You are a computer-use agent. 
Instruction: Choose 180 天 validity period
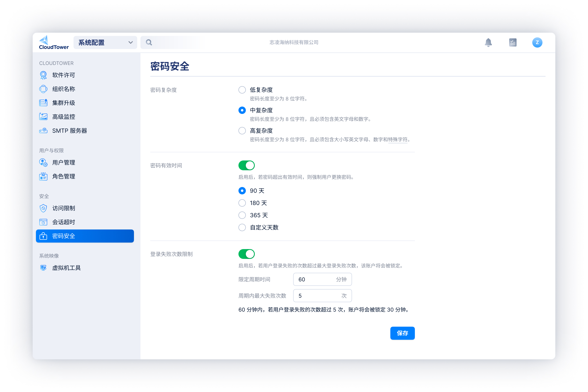[242, 203]
